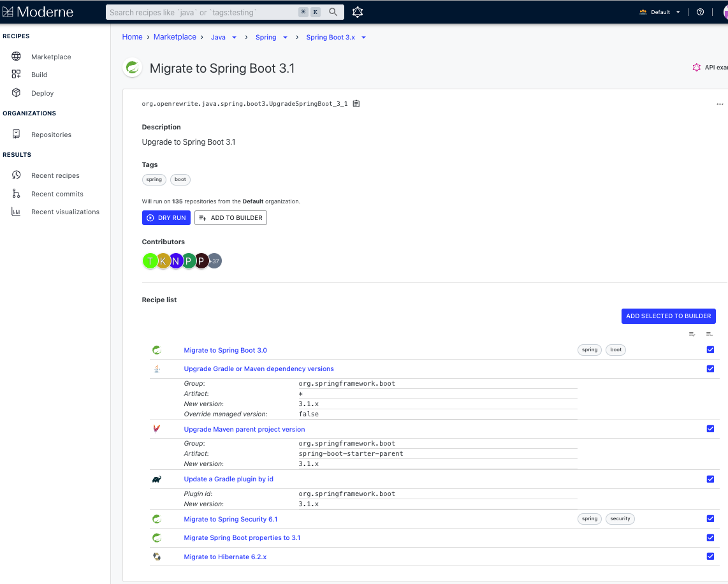Open Migrate Spring Boot properties to 3.1 link
The width and height of the screenshot is (728, 584).
(x=242, y=537)
